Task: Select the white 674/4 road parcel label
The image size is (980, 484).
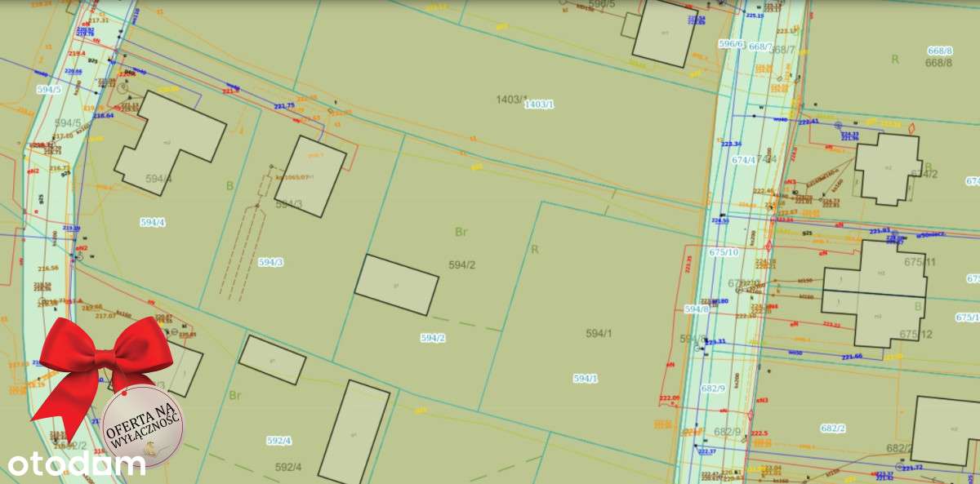Action: click(743, 161)
